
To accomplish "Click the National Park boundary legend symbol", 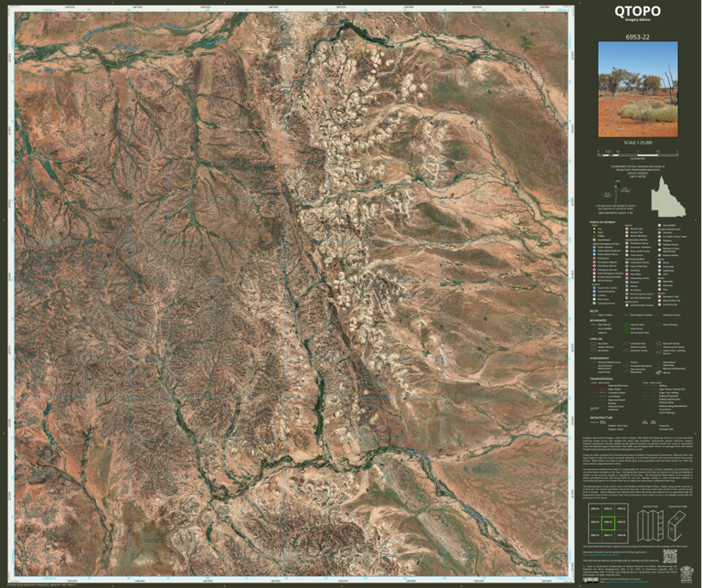I will [x=626, y=325].
